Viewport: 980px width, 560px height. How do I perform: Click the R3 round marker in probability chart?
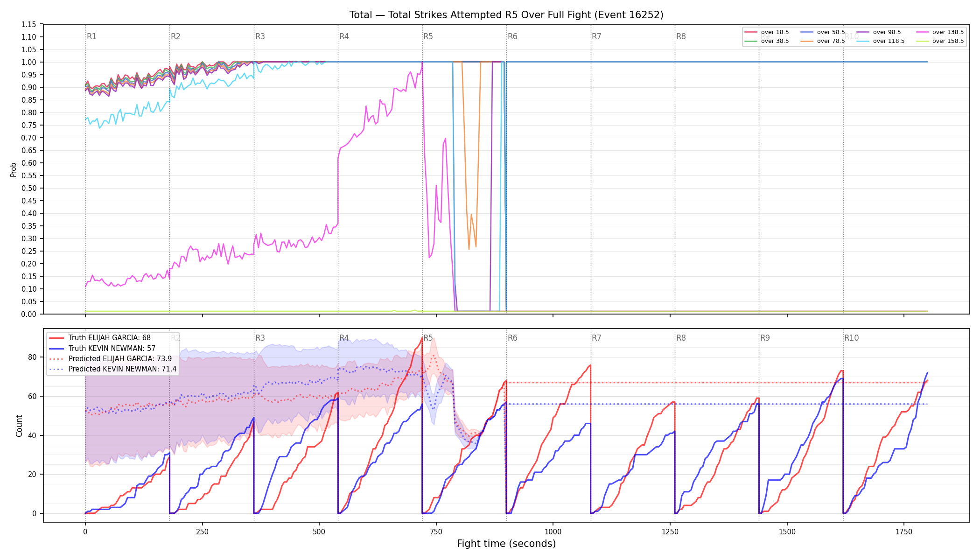pos(260,36)
